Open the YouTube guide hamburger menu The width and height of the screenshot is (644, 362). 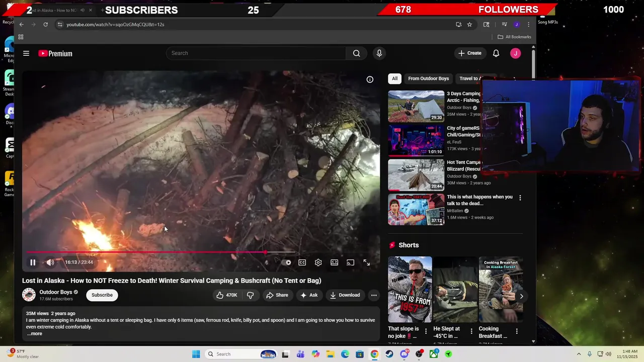coord(26,53)
